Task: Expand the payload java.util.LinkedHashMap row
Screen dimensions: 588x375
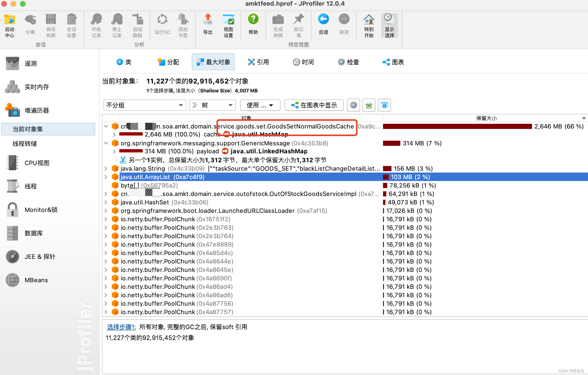Action: [114, 151]
